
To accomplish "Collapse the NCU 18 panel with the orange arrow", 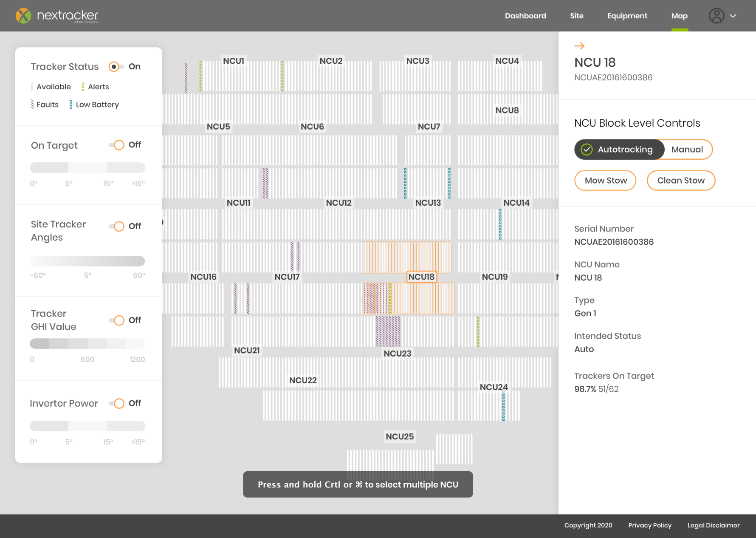I will tap(579, 46).
